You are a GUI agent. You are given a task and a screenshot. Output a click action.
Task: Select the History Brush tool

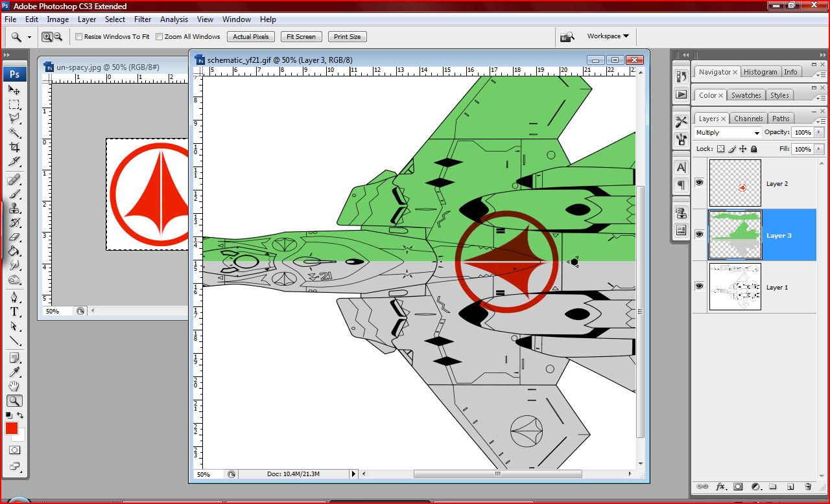click(14, 223)
